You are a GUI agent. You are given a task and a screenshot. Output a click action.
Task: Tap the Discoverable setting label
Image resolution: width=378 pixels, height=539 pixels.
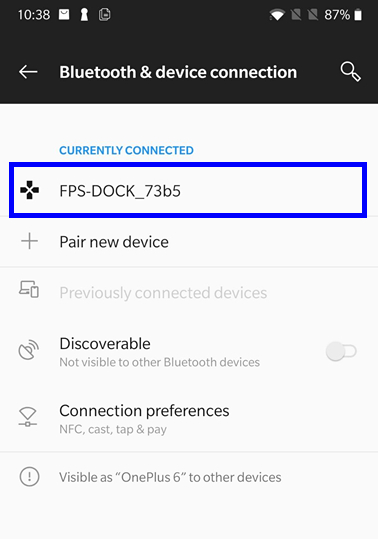[105, 343]
